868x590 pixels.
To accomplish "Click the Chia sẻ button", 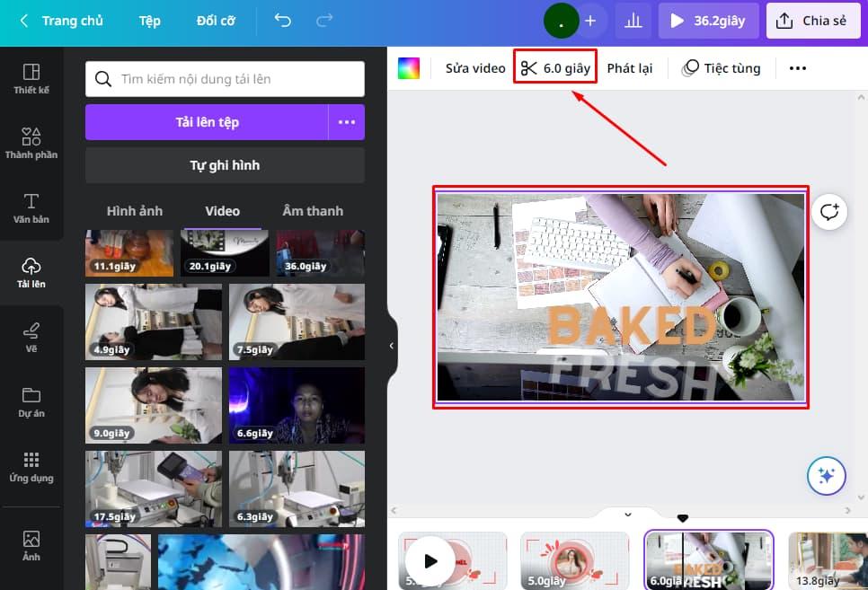I will [x=812, y=20].
